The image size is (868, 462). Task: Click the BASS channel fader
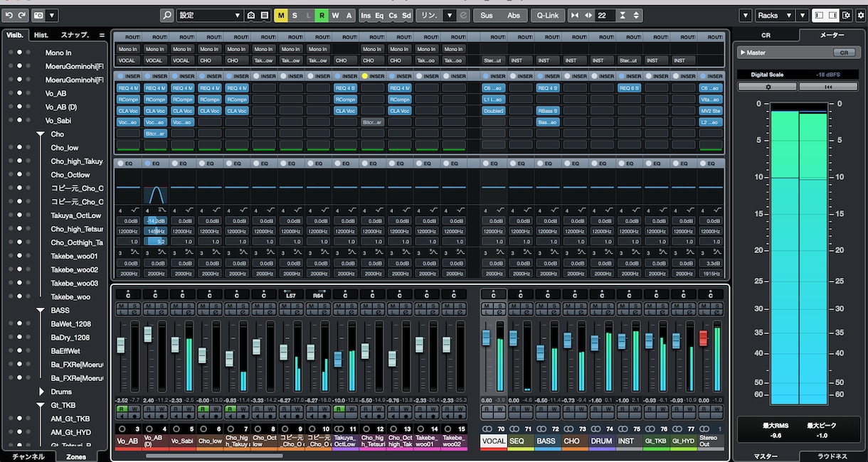click(541, 352)
